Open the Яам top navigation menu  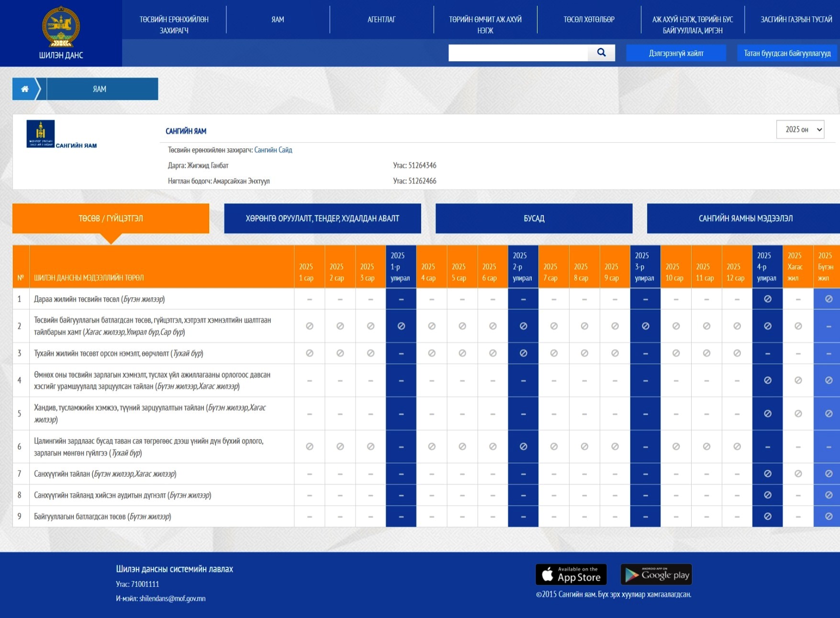pos(278,20)
